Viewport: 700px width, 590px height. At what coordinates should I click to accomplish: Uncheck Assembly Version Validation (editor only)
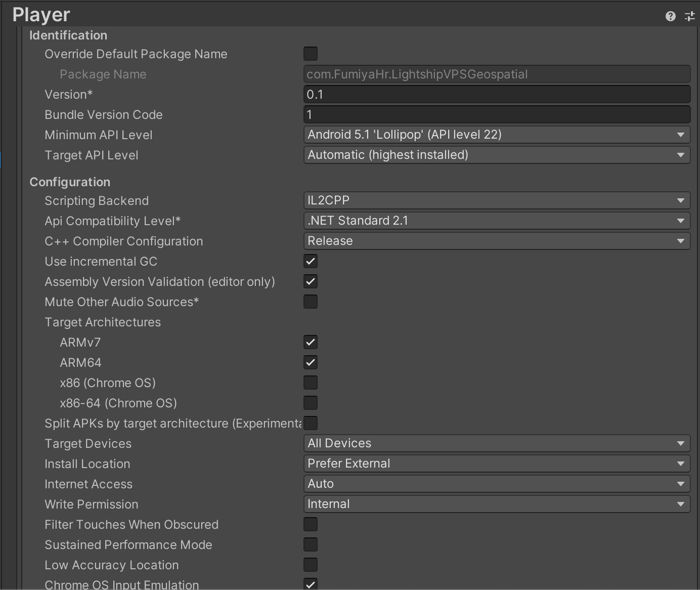[311, 281]
